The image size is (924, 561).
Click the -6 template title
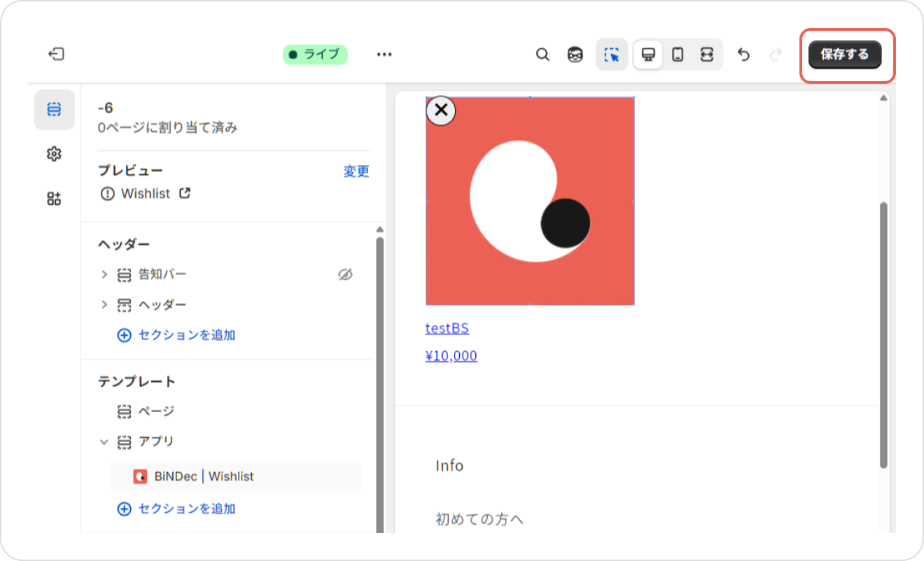pyautogui.click(x=106, y=108)
